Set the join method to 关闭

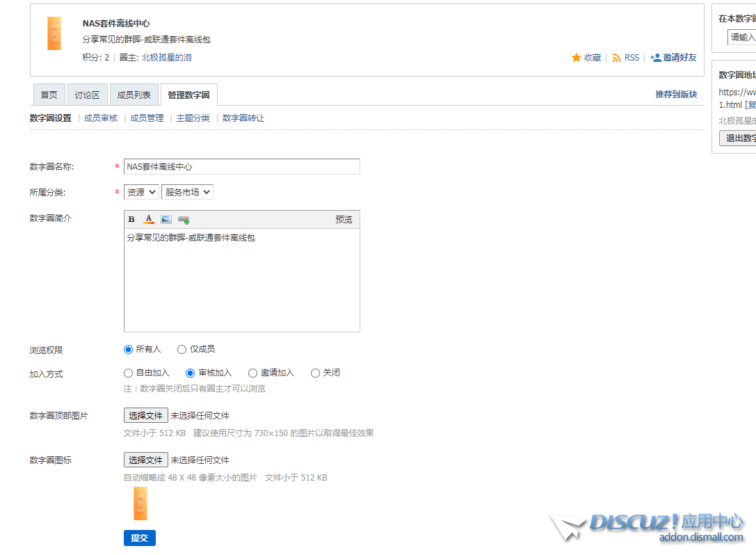316,373
